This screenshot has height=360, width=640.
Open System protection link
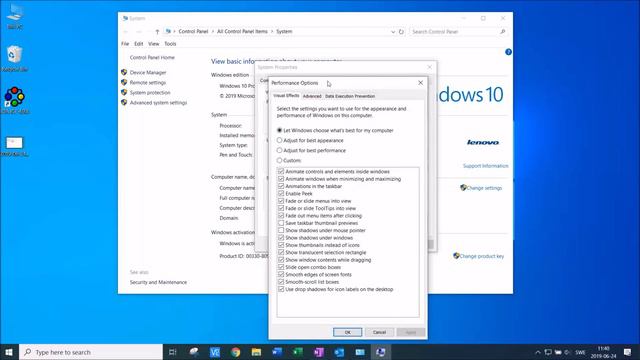click(x=150, y=93)
